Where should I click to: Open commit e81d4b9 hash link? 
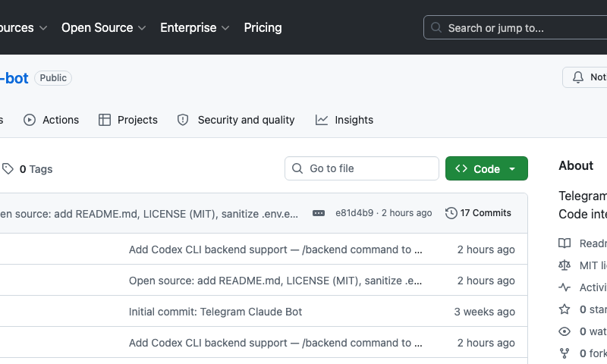click(354, 213)
